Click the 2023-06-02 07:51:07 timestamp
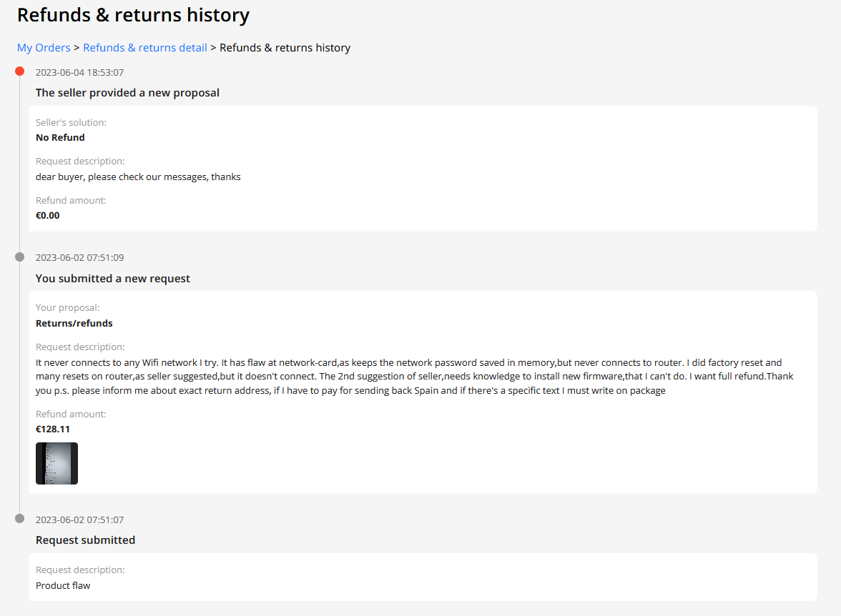The width and height of the screenshot is (841, 616). [79, 520]
